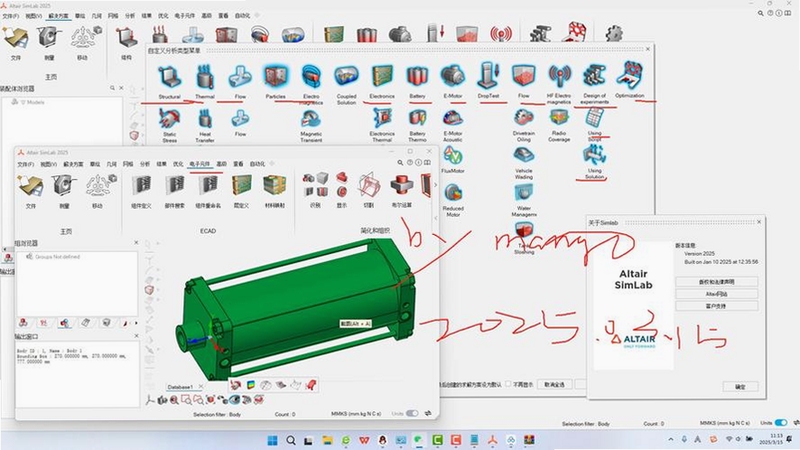Open the 文件(F) menu in front window
This screenshot has height=450, width=800.
tap(26, 164)
